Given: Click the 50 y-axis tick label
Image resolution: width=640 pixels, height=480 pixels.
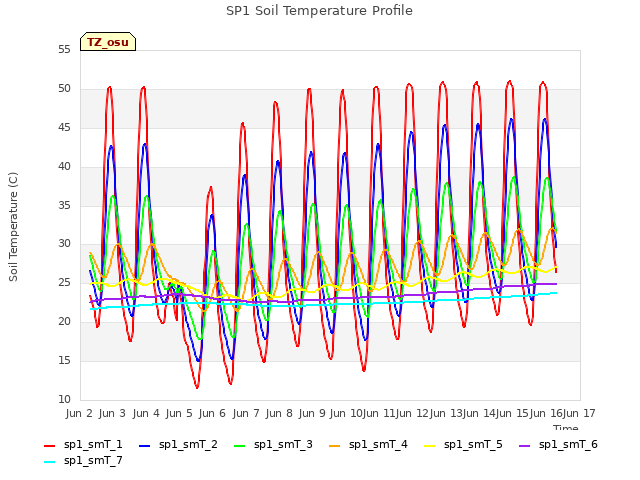Looking at the screenshot, I should click(x=64, y=89).
